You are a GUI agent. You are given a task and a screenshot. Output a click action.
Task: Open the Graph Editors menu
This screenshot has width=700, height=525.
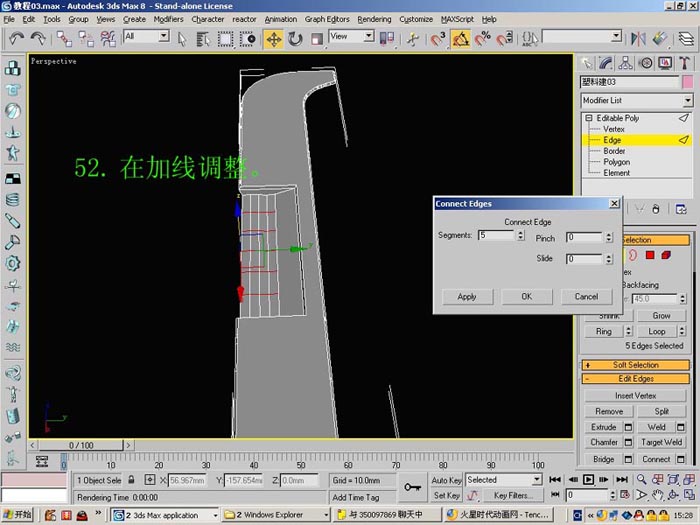coord(327,19)
